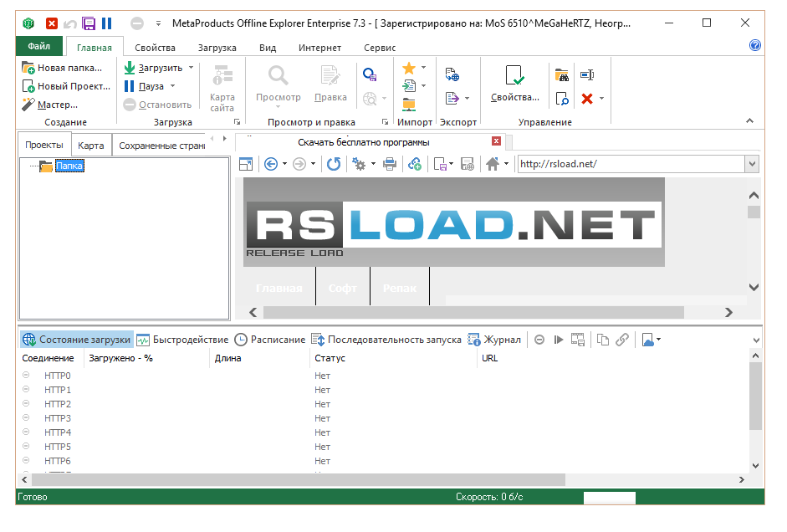Click the home icon in browser toolbar

493,164
